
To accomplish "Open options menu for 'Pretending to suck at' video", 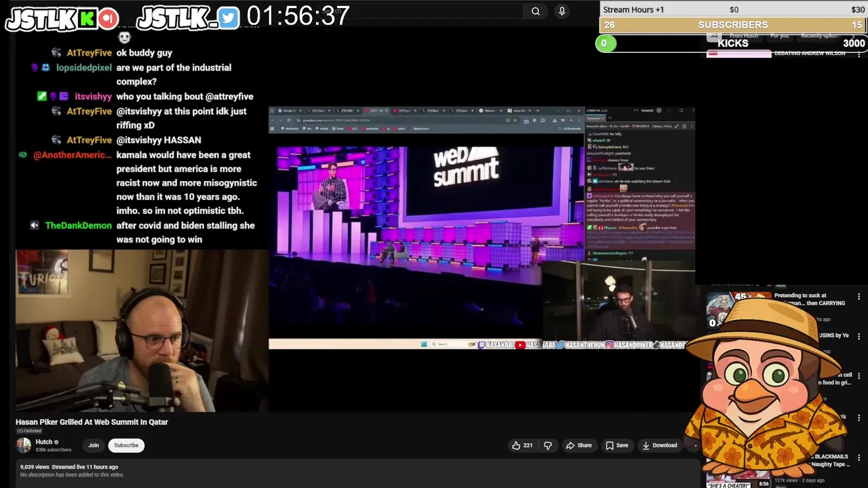I will tap(859, 297).
